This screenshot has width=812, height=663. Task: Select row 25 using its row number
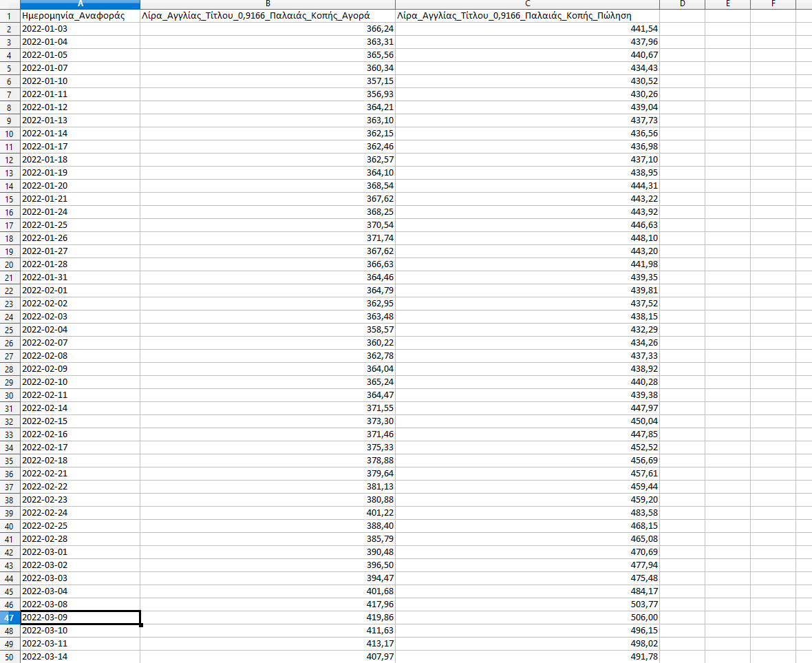10,330
